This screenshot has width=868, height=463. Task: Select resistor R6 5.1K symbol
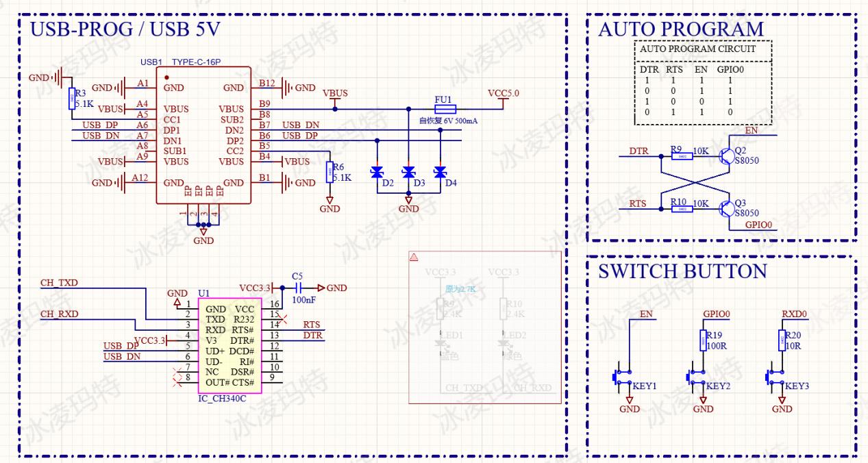[x=330, y=171]
